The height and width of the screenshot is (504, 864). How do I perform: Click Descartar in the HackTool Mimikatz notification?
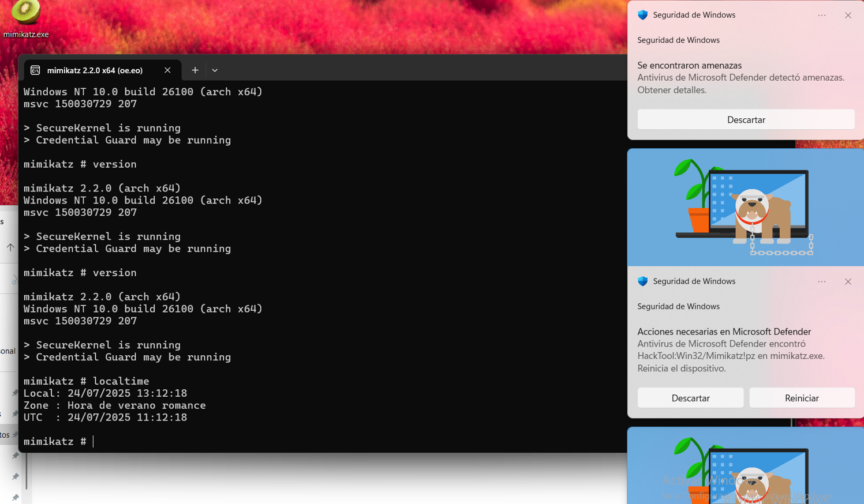coord(690,398)
